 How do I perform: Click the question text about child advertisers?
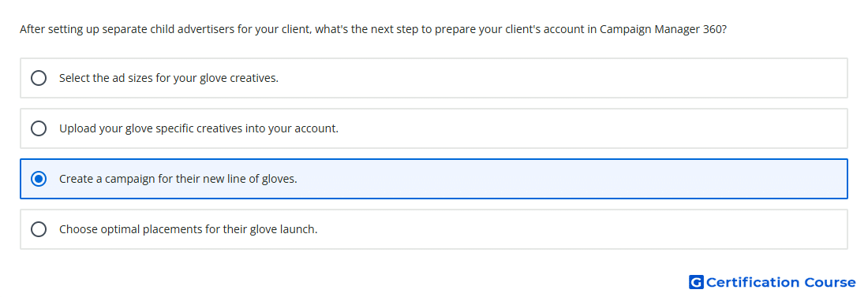tap(373, 29)
